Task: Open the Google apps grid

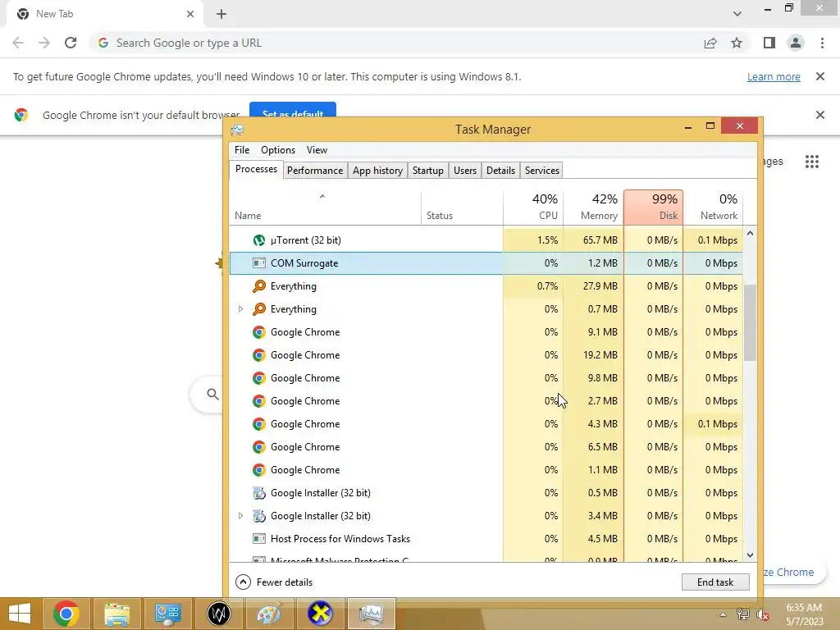Action: point(812,162)
